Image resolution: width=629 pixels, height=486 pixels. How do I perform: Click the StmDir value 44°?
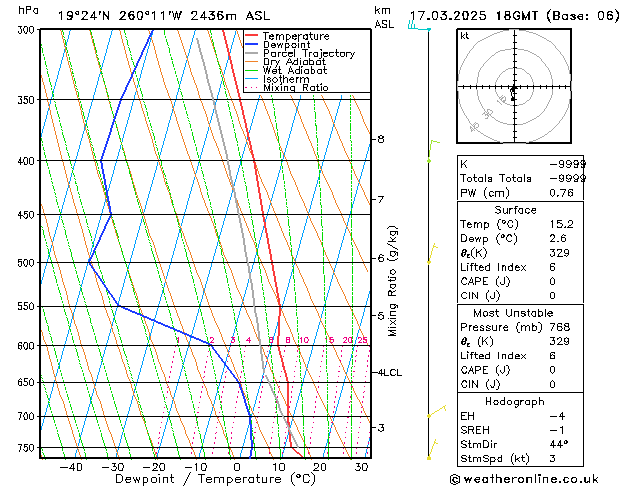tap(559, 445)
